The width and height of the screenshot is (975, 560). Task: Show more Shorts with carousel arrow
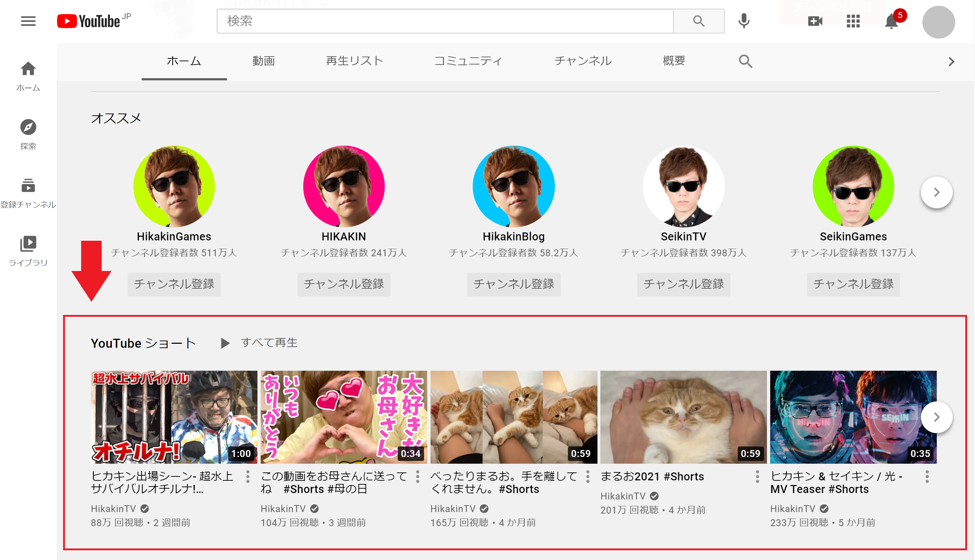[936, 417]
